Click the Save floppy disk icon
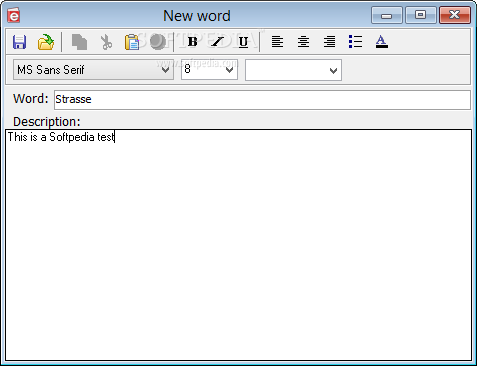The height and width of the screenshot is (366, 477). pos(19,42)
